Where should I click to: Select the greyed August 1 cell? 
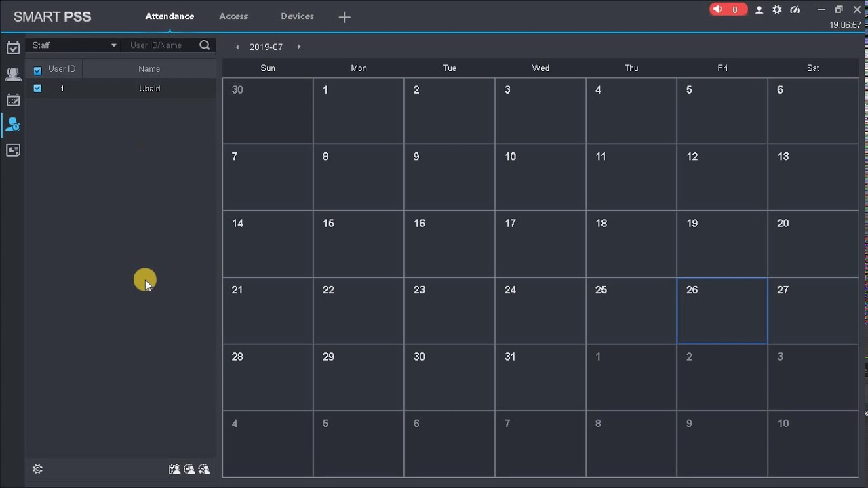pyautogui.click(x=631, y=378)
